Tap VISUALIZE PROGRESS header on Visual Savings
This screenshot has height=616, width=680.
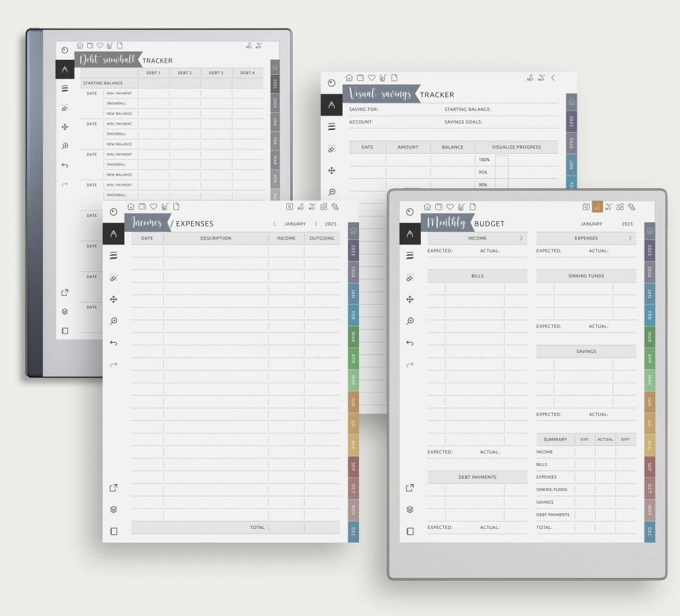click(516, 147)
